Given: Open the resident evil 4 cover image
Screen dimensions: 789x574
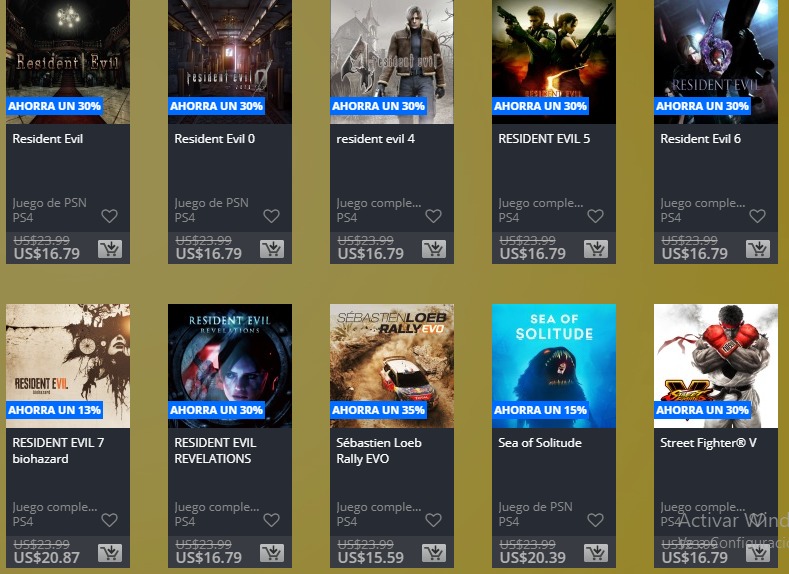Looking at the screenshot, I should pos(391,62).
